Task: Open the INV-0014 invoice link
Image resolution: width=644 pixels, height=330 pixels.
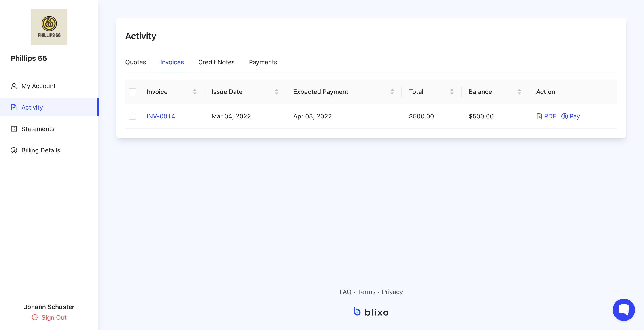Action: click(x=161, y=116)
